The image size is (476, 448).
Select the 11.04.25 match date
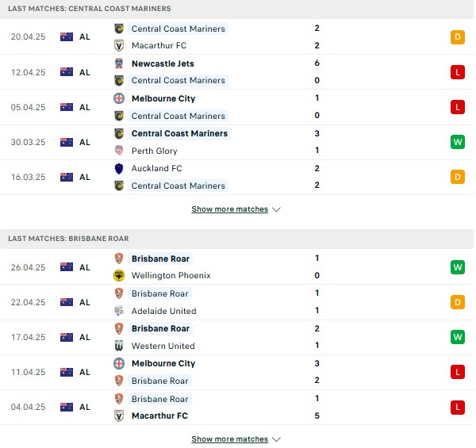click(x=28, y=372)
